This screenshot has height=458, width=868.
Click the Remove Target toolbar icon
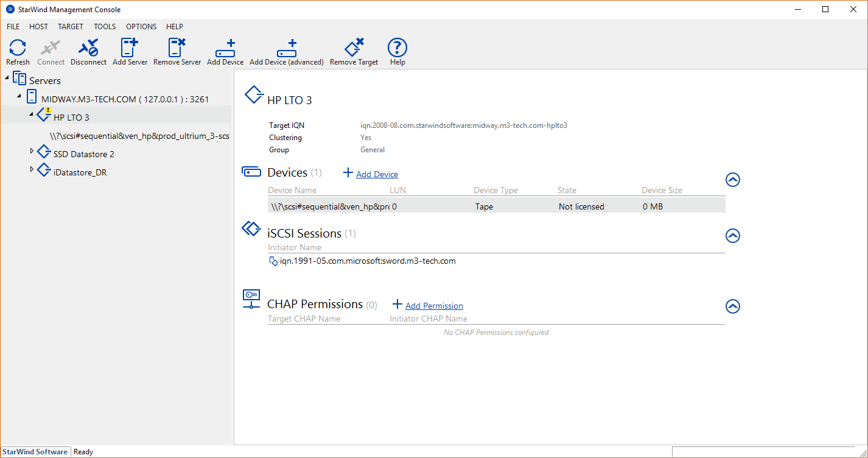[354, 48]
